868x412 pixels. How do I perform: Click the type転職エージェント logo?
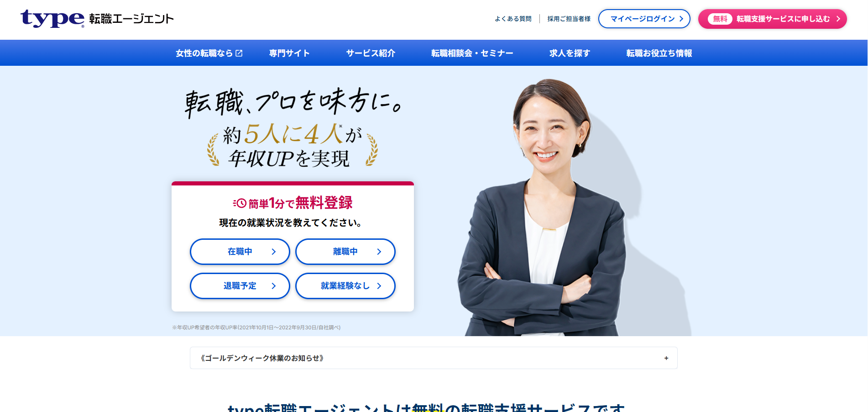point(97,19)
